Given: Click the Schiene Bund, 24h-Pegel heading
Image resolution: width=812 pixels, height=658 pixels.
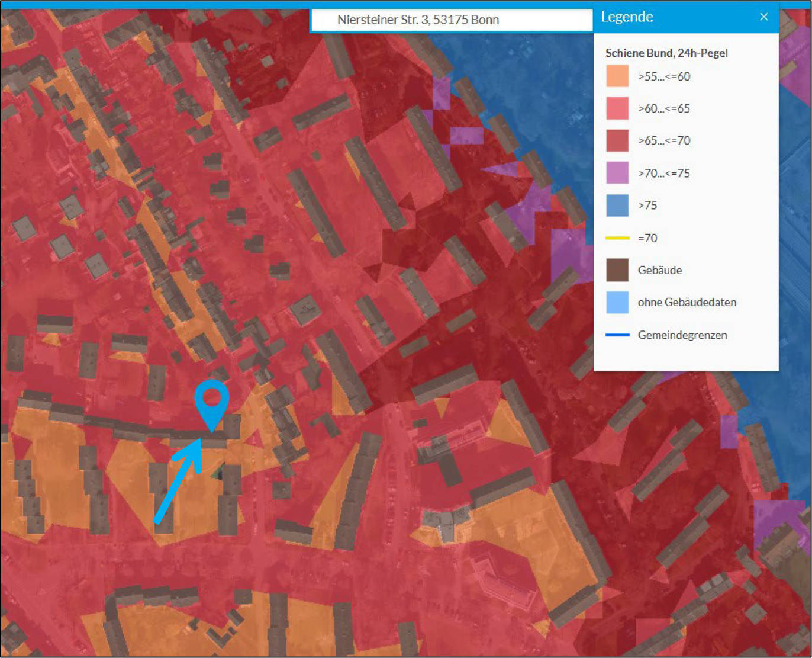Looking at the screenshot, I should point(666,53).
